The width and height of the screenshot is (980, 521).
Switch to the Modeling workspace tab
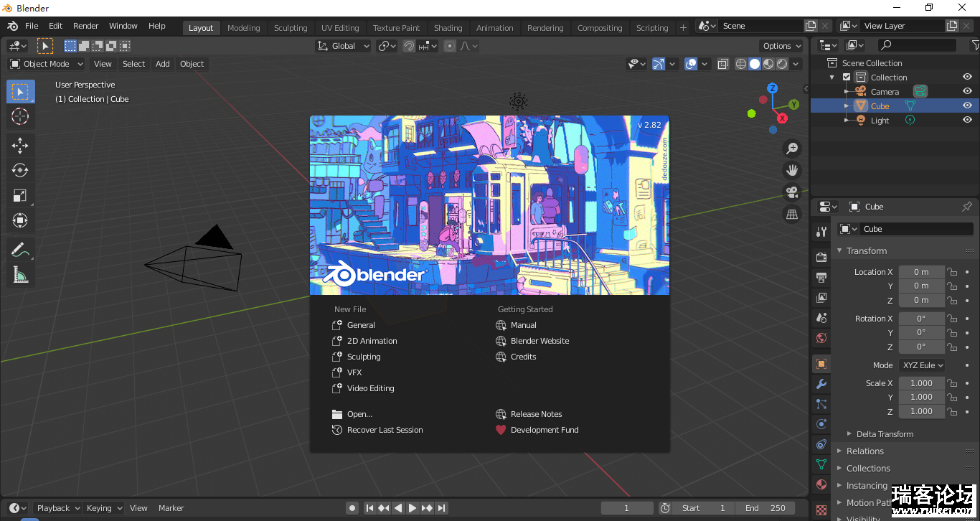[244, 28]
